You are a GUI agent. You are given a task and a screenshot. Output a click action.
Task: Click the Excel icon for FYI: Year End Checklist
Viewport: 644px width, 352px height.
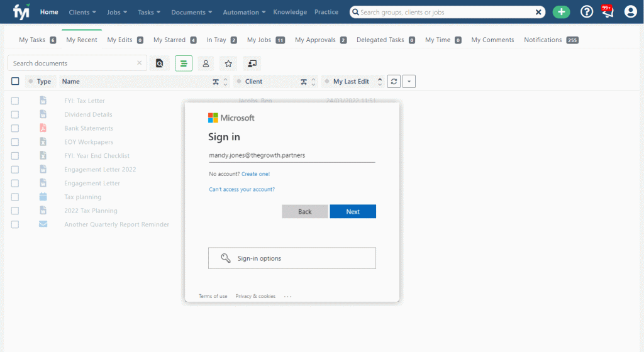pyautogui.click(x=43, y=155)
